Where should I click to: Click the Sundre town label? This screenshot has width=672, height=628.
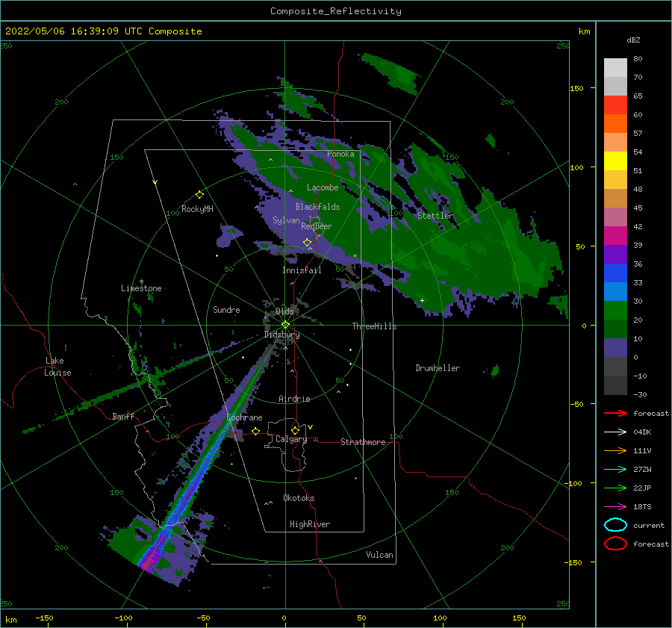(226, 309)
